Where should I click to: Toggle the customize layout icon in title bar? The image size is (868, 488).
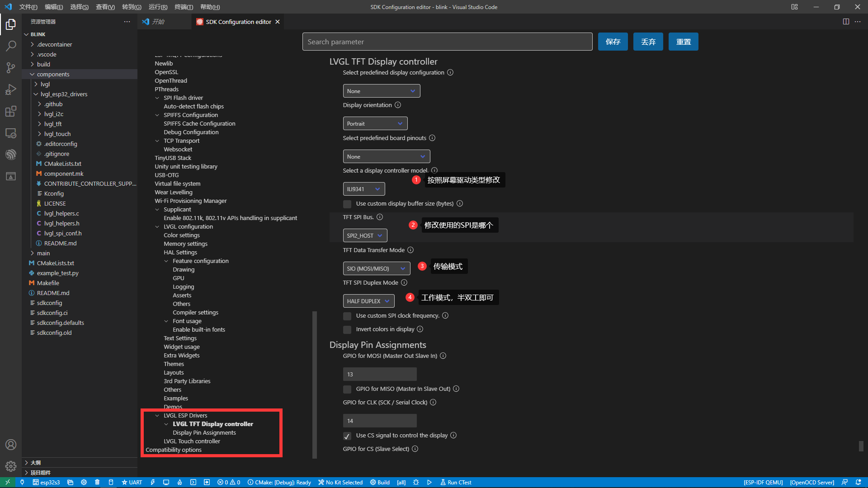click(x=794, y=7)
